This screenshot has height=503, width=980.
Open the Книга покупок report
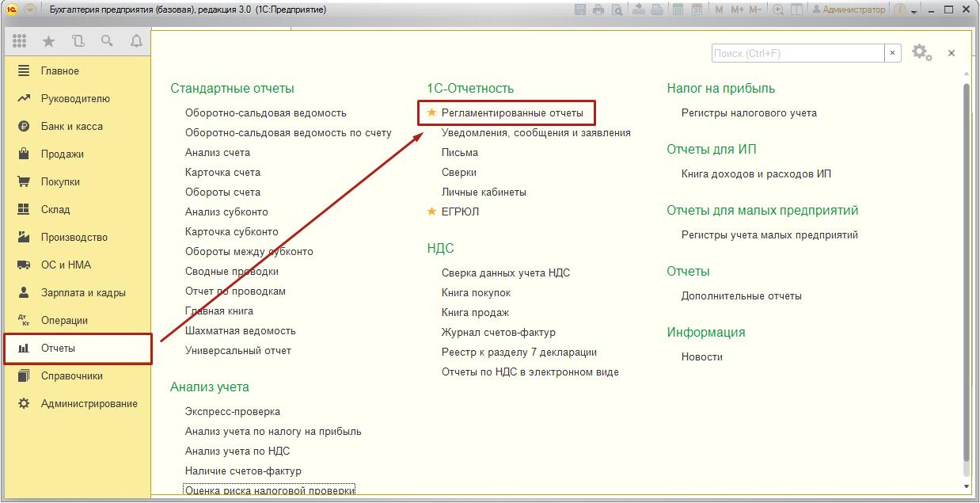477,292
